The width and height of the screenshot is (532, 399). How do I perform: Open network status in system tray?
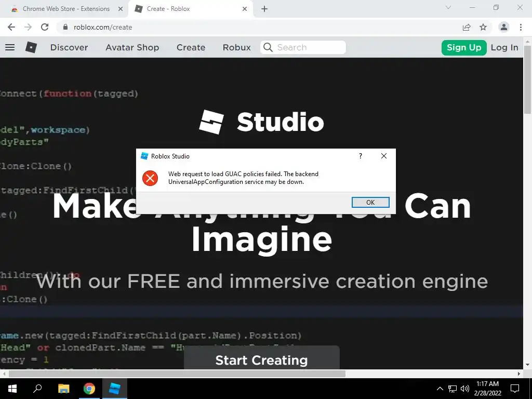point(453,389)
